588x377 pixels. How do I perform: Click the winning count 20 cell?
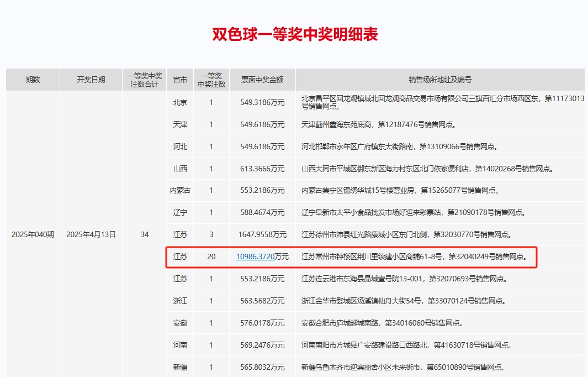[x=211, y=257]
